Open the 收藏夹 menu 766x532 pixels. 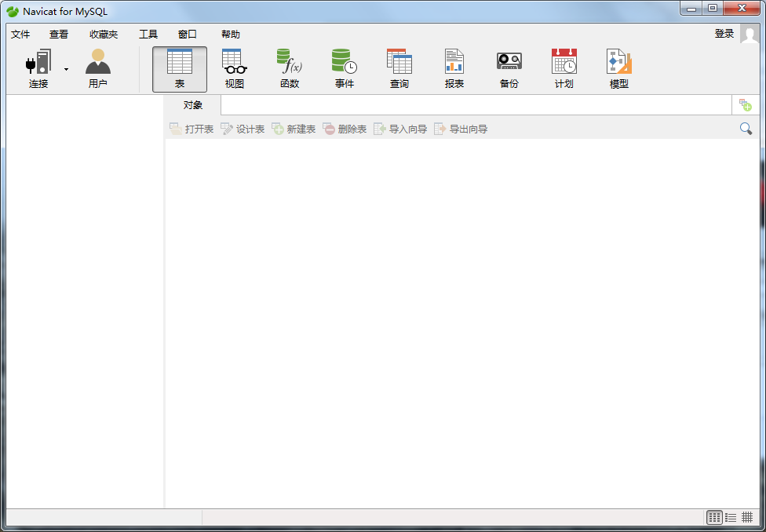[104, 35]
